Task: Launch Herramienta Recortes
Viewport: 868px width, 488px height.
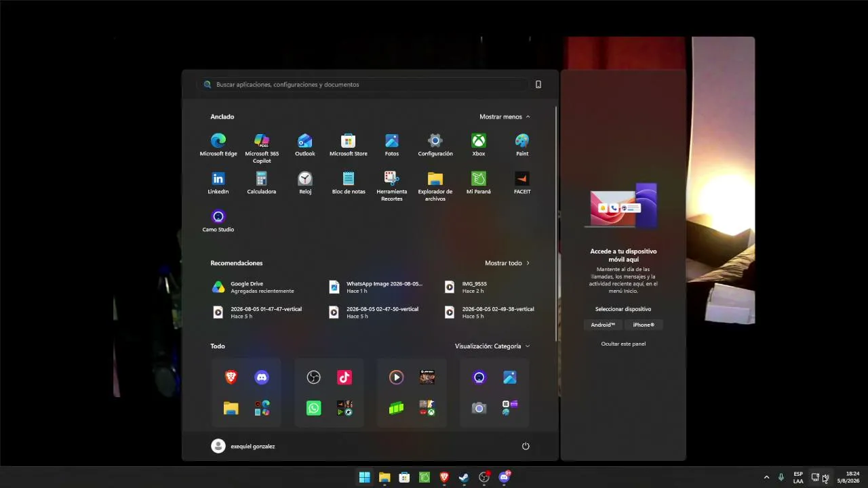Action: point(392,186)
